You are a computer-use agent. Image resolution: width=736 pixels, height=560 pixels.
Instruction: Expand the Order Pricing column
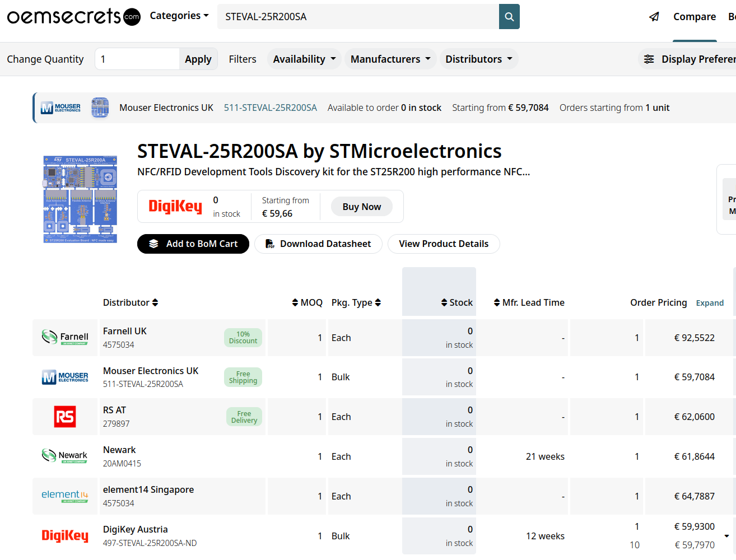(x=710, y=303)
